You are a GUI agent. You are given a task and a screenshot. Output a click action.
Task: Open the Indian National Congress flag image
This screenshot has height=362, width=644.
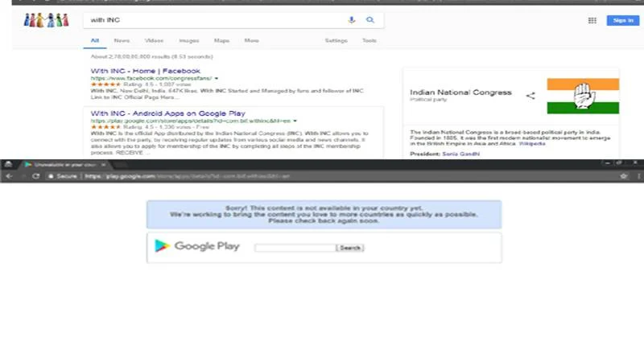(583, 96)
